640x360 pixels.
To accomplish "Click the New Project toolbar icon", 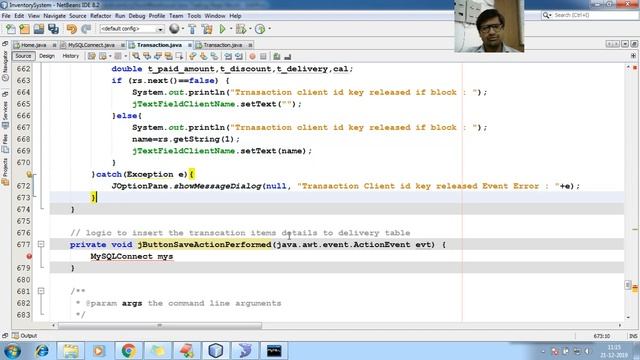I will 24,29.
